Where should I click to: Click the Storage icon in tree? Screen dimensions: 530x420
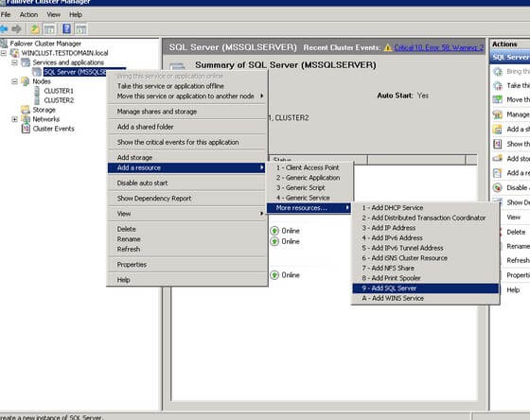[x=26, y=110]
